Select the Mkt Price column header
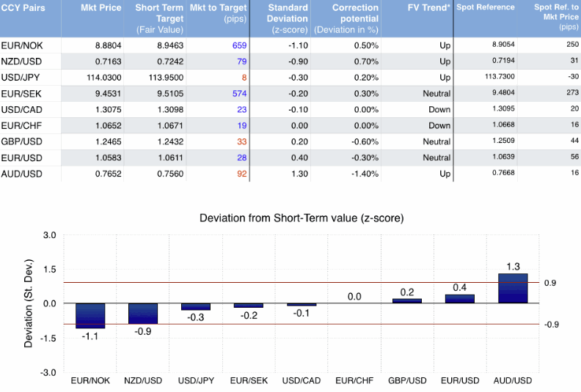Screen dimensions: 581x392 point(101,7)
